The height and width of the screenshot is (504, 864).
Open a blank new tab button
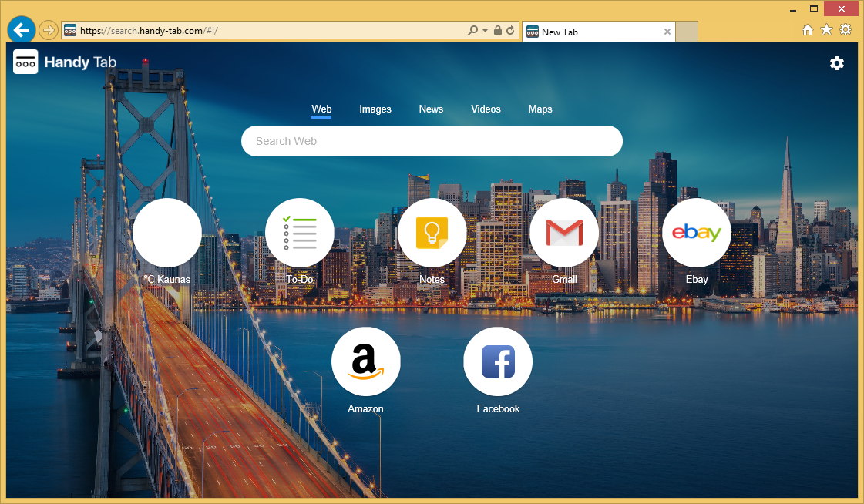click(x=687, y=32)
